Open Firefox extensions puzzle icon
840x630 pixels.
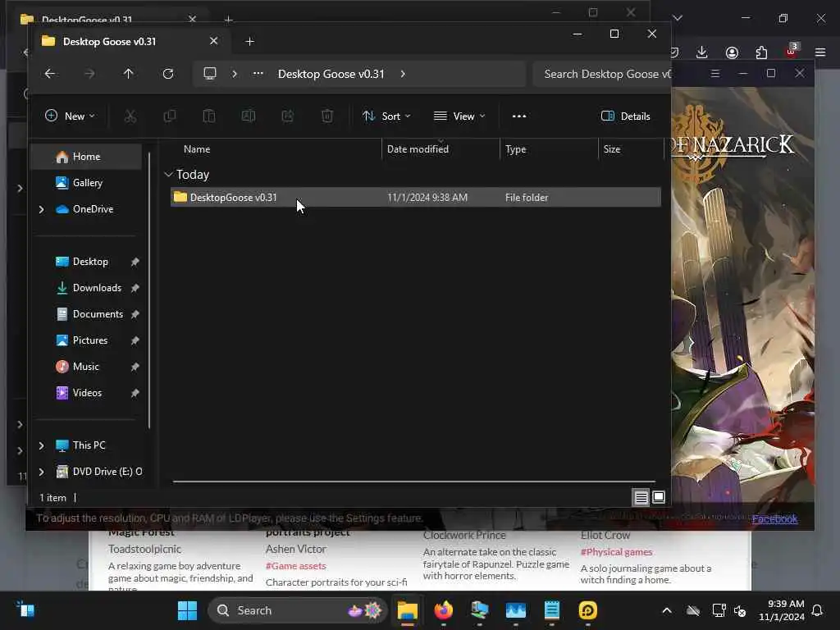(x=761, y=52)
